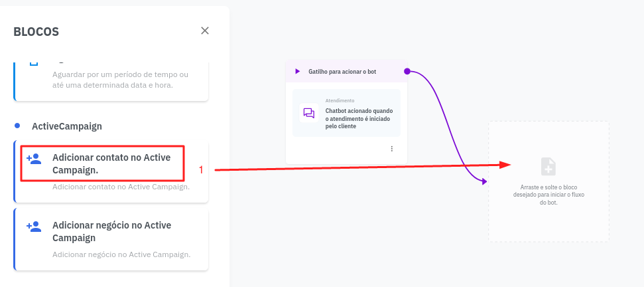
Task: Click the blue dot beside ActiveCampaign heading
Action: pos(18,126)
